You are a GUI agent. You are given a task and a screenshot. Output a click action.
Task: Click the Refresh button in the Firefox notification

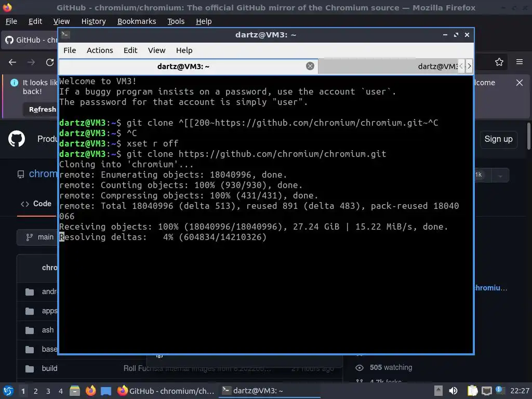tap(41, 109)
